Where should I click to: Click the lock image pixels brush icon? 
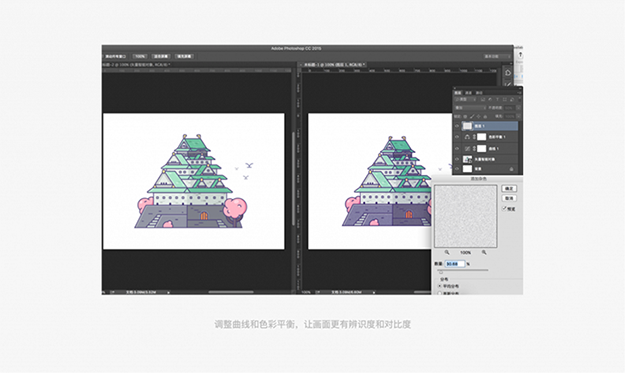pyautogui.click(x=472, y=116)
